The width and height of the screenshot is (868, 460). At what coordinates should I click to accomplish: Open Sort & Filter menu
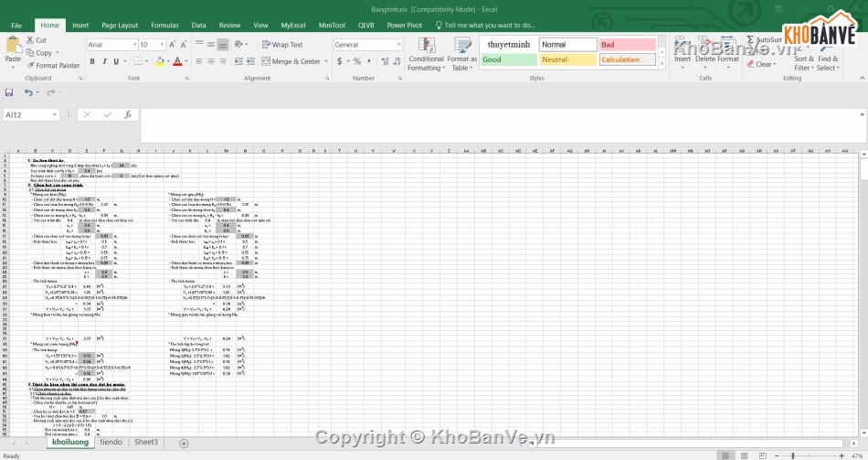click(804, 62)
